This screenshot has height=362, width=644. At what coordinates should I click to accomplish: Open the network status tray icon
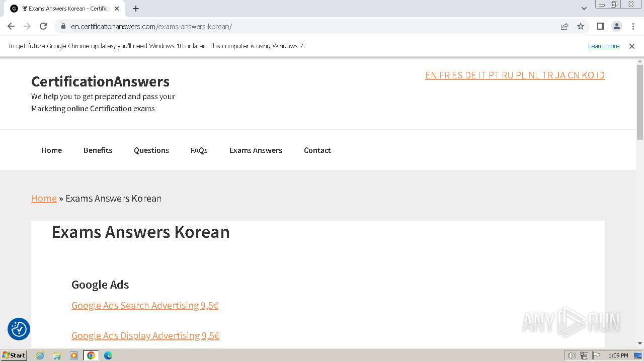584,355
